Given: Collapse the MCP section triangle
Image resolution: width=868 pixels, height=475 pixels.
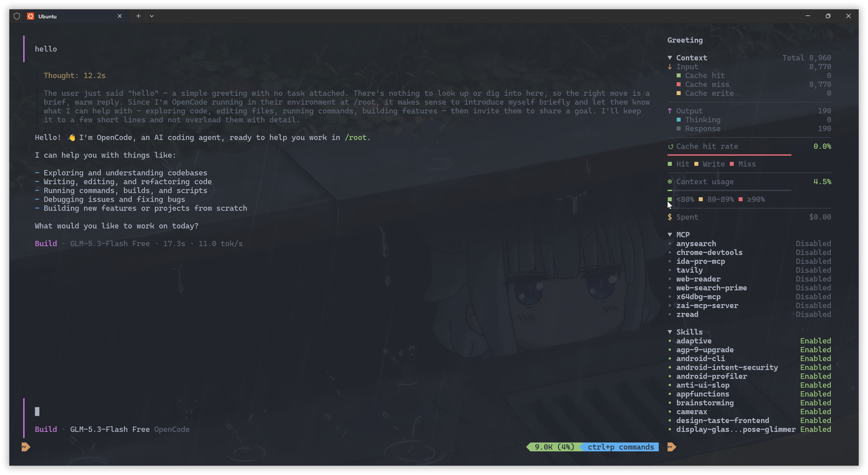Looking at the screenshot, I should coord(670,234).
